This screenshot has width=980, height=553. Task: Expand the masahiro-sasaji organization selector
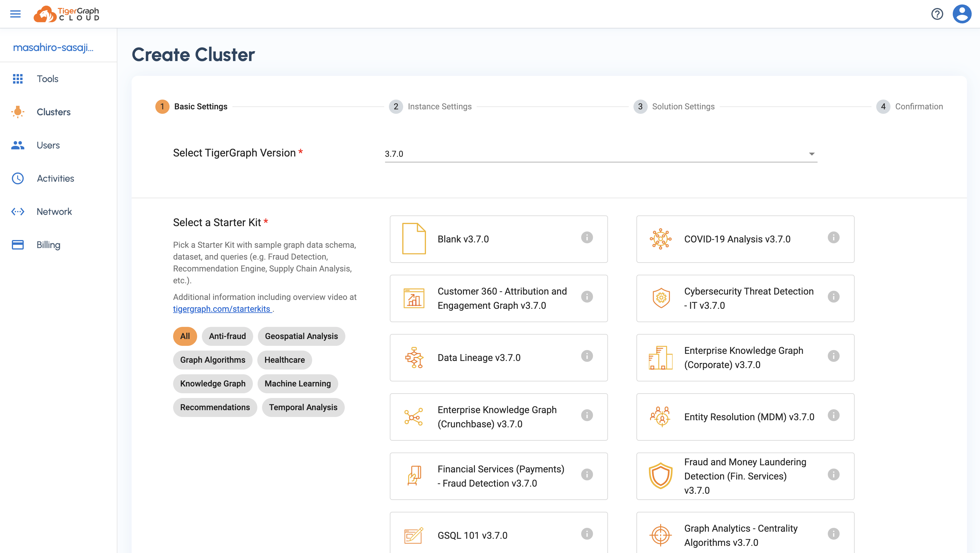(53, 47)
